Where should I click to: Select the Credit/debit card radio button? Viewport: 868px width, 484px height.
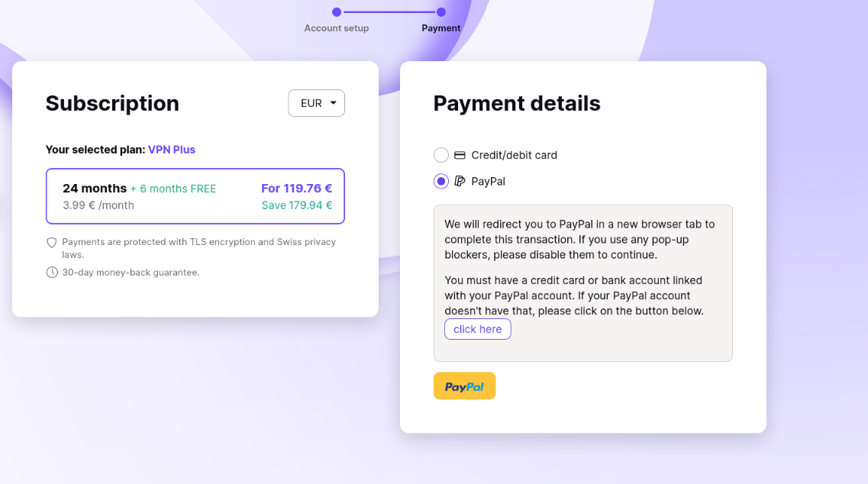coord(441,155)
